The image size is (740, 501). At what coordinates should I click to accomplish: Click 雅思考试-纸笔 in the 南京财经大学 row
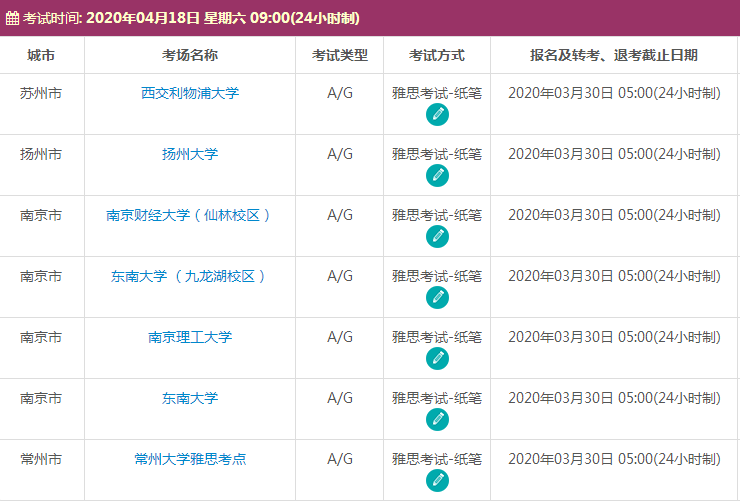tap(437, 215)
